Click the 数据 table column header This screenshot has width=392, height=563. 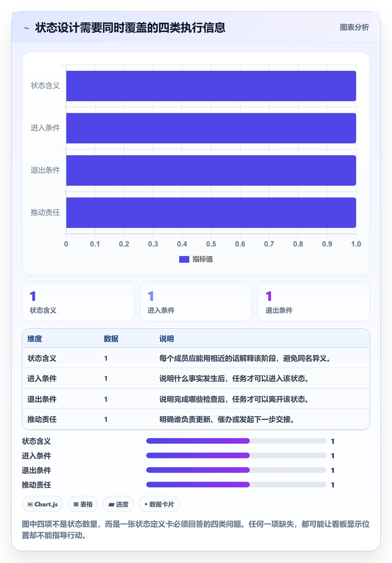(x=111, y=339)
